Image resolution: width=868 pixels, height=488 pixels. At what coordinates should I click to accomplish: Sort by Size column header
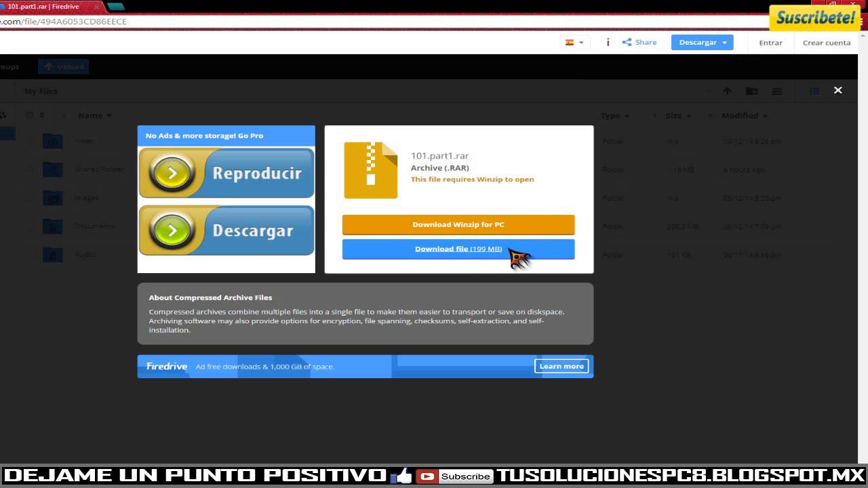coord(678,115)
